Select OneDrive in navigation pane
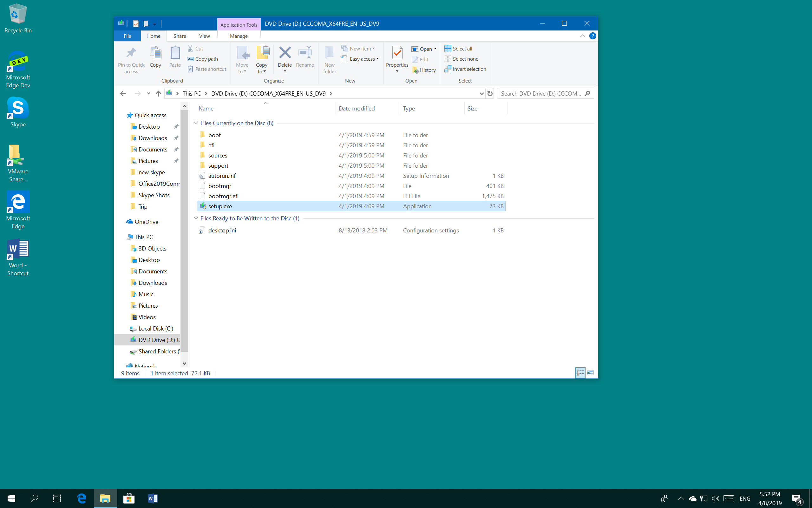Image resolution: width=812 pixels, height=508 pixels. click(x=147, y=222)
